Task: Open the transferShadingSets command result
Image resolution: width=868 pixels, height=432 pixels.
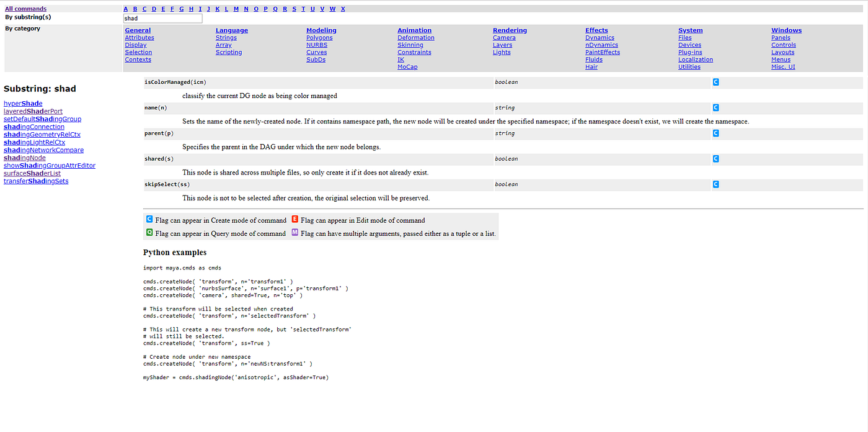Action: pyautogui.click(x=36, y=181)
